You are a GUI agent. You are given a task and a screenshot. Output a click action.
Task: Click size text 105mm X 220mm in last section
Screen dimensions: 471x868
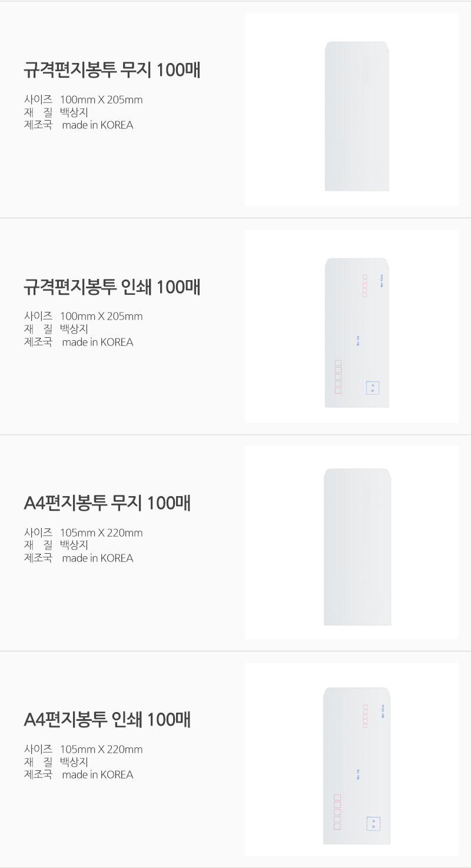pyautogui.click(x=101, y=750)
